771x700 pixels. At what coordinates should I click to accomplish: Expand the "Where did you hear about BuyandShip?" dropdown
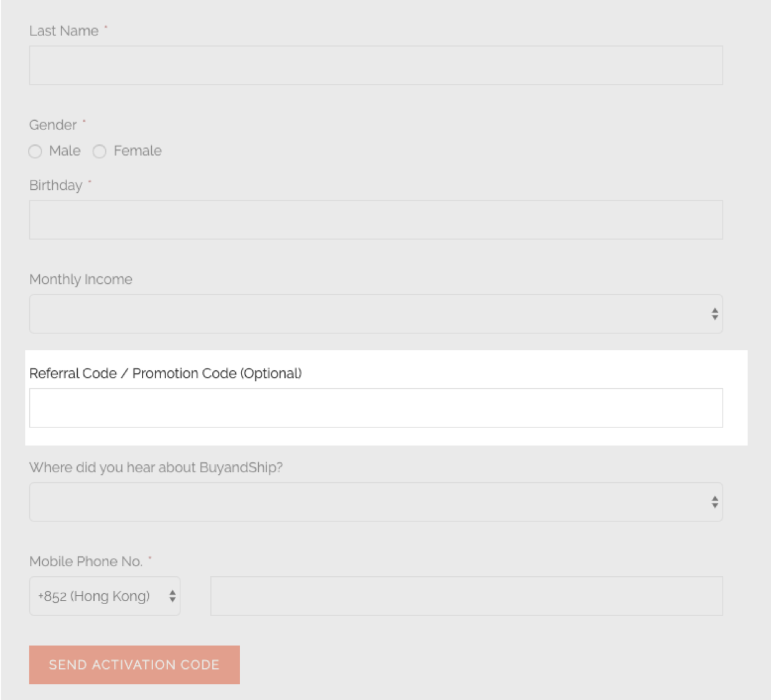tap(367, 502)
